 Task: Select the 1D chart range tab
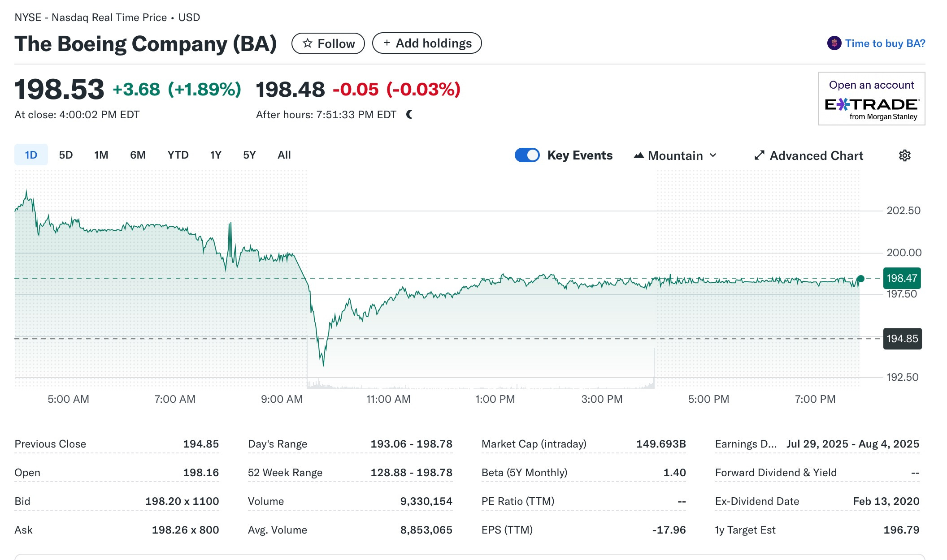31,155
